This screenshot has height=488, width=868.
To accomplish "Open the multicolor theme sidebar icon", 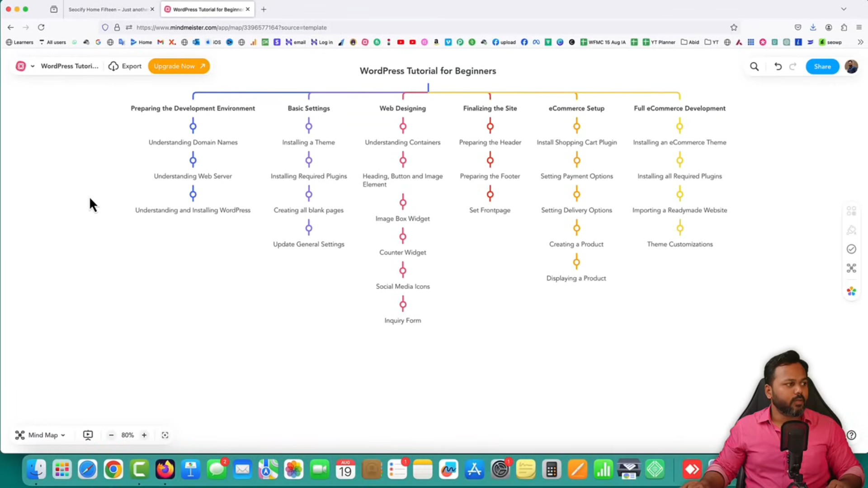I will coord(851,291).
